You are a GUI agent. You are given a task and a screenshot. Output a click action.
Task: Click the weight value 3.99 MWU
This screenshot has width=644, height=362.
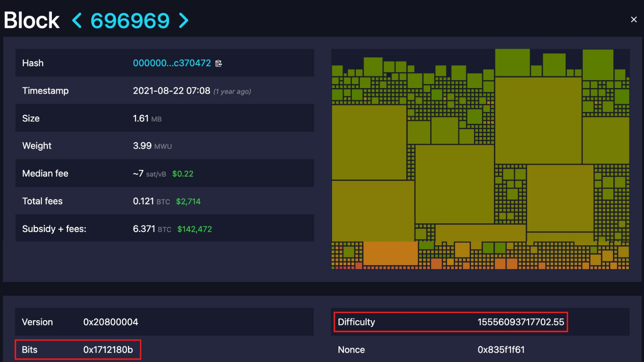[152, 146]
